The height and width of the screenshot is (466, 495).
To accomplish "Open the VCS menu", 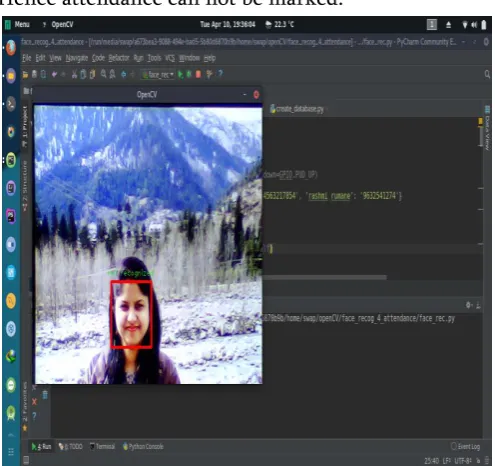I will pos(170,58).
